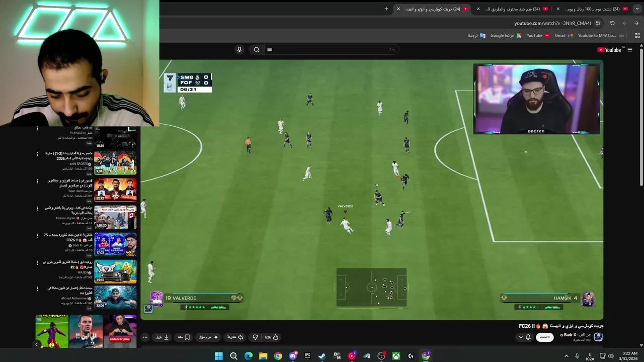Click the اطرح سؤال ask button

[209, 337]
